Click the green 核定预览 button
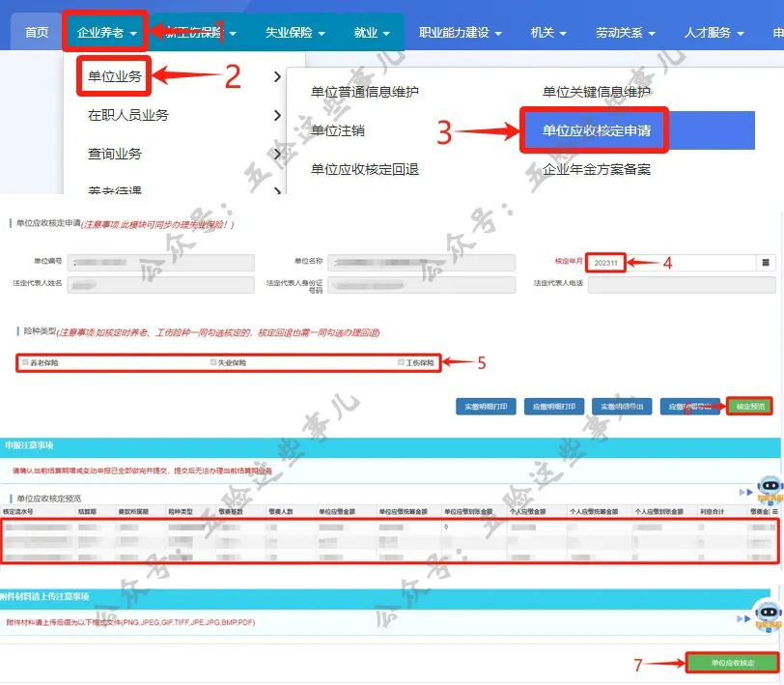This screenshot has height=685, width=784. [749, 407]
